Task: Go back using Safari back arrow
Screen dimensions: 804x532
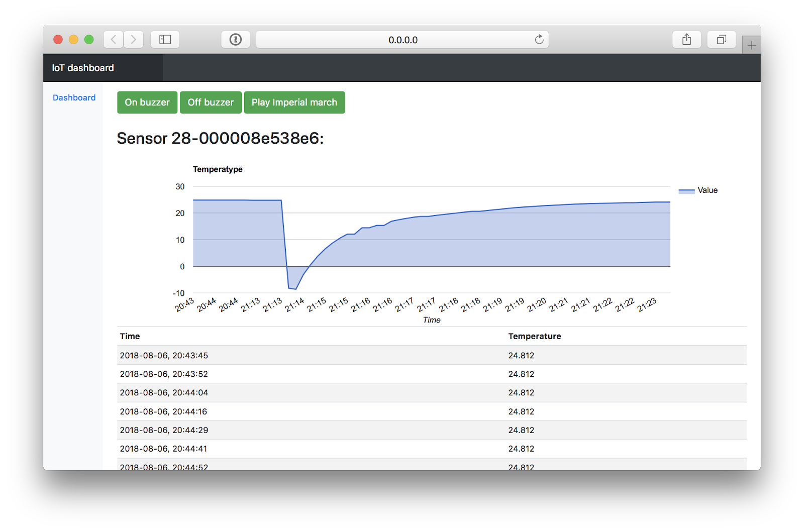Action: click(114, 39)
